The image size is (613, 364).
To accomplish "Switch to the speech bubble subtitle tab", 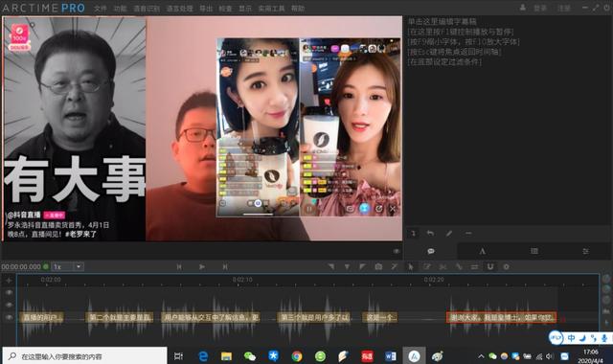I will click(431, 251).
